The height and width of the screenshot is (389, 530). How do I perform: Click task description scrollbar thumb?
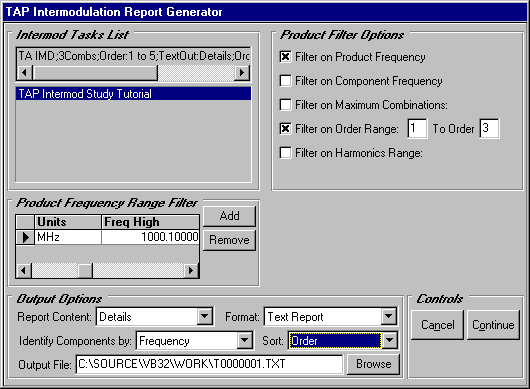coord(95,73)
